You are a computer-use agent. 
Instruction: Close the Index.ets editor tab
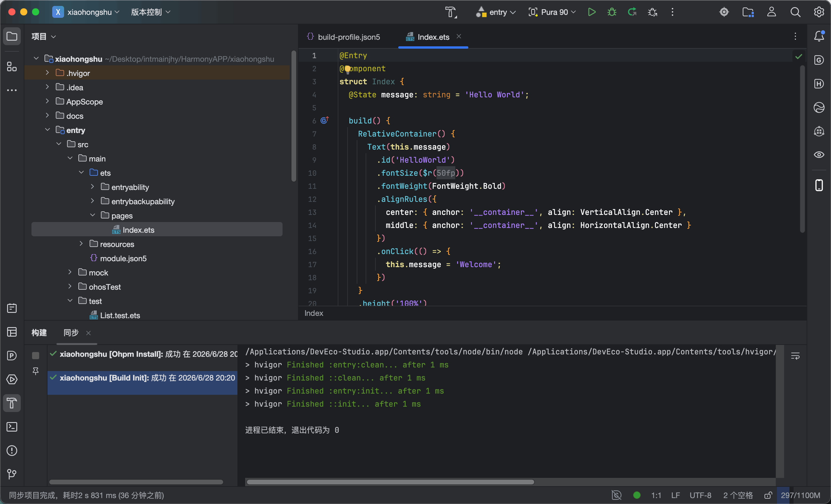(x=459, y=37)
